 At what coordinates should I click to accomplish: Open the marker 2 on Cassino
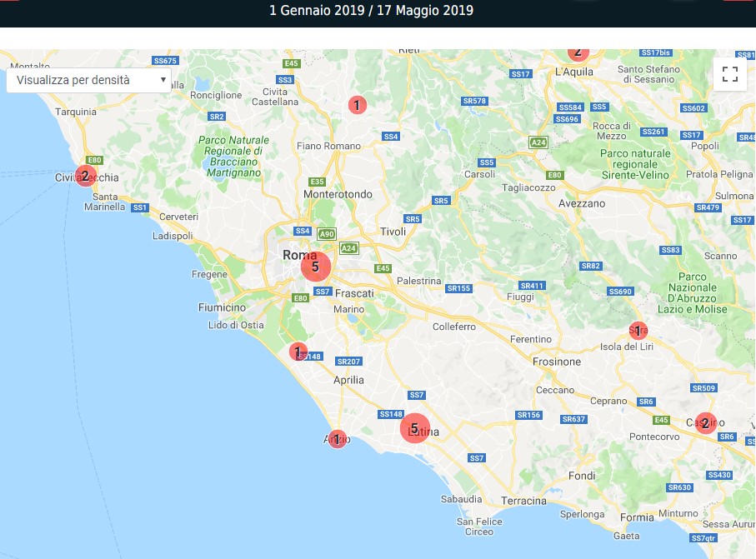click(705, 423)
